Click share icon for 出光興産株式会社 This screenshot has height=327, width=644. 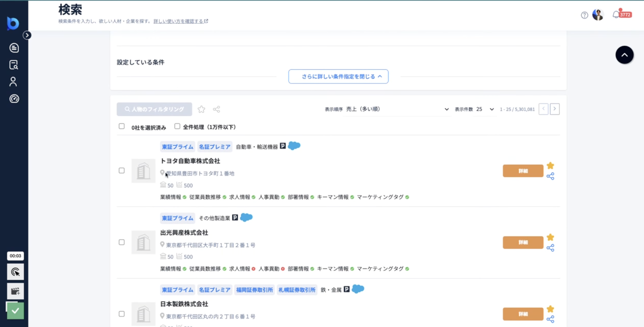[x=550, y=248]
